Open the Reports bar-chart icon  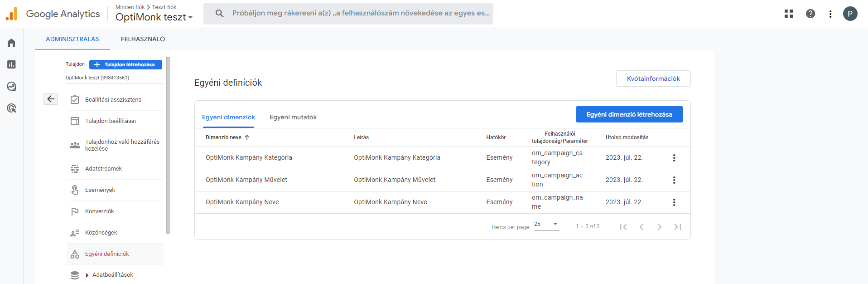(x=11, y=64)
